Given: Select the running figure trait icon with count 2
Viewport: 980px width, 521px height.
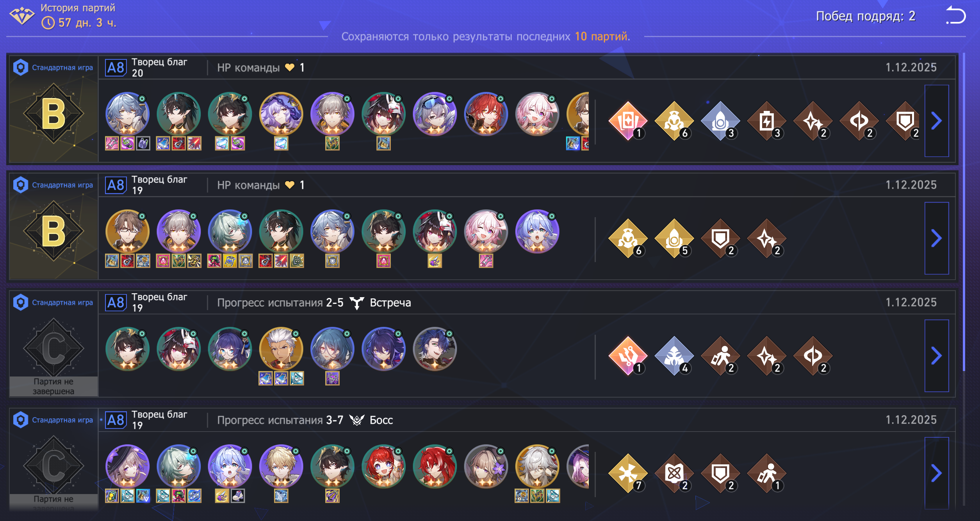Looking at the screenshot, I should pos(720,356).
